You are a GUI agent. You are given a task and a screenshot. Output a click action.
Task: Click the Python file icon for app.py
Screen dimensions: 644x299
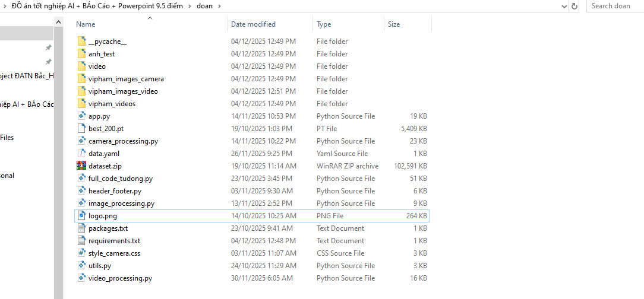[x=82, y=116]
